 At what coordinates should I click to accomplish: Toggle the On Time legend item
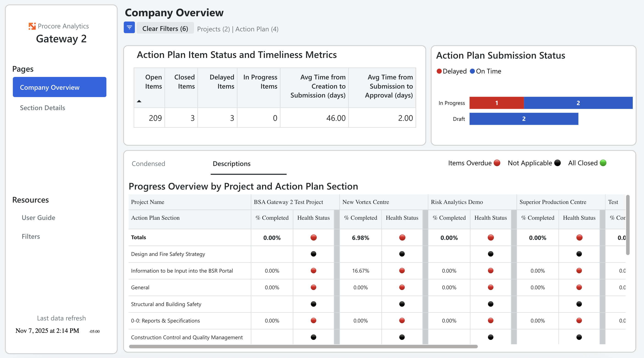click(x=485, y=71)
